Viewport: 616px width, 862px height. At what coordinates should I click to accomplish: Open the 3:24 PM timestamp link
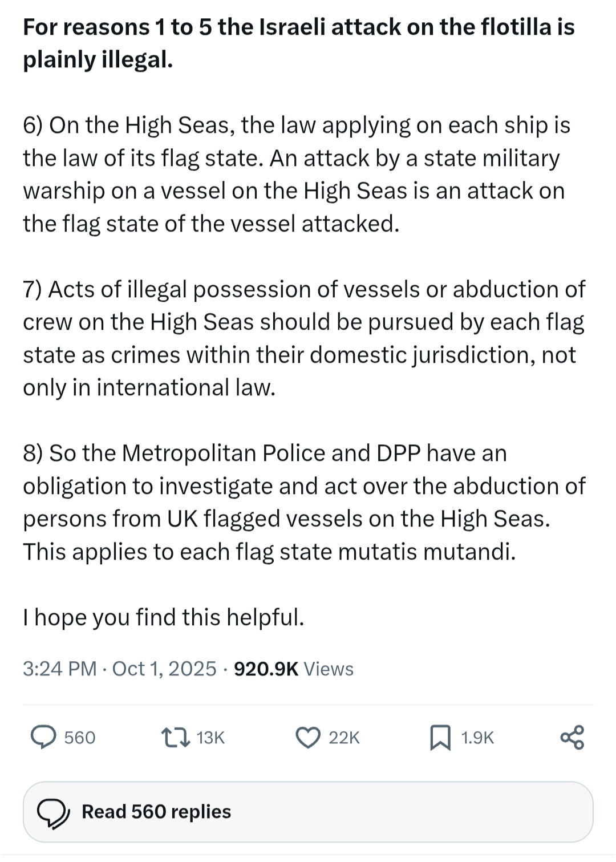[59, 669]
